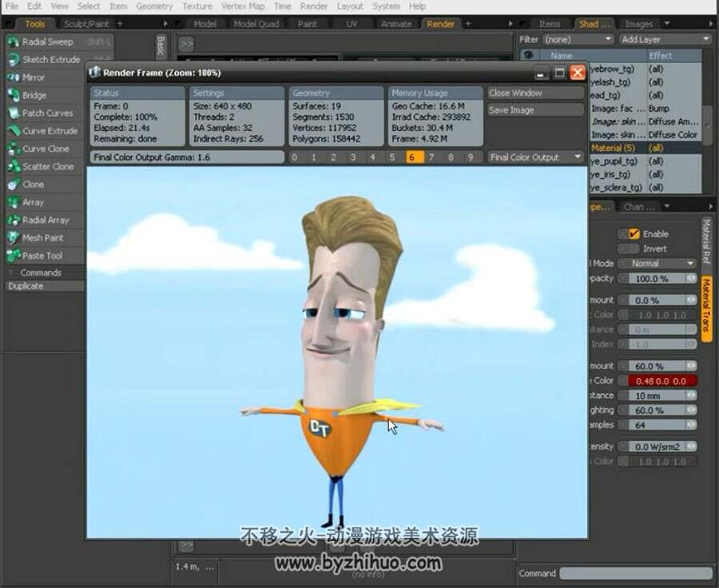Select the Sketch Extrude tool icon

(x=14, y=60)
